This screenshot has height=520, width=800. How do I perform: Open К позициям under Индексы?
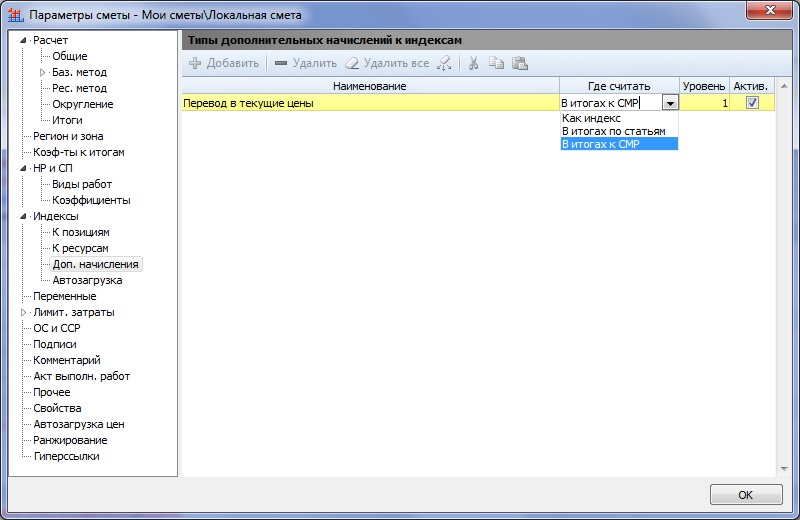81,232
